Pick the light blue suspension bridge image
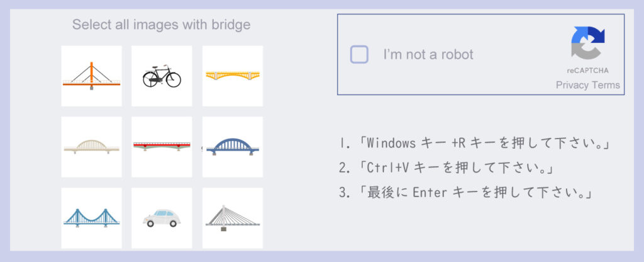Image resolution: width=644 pixels, height=262 pixels. pos(91,217)
